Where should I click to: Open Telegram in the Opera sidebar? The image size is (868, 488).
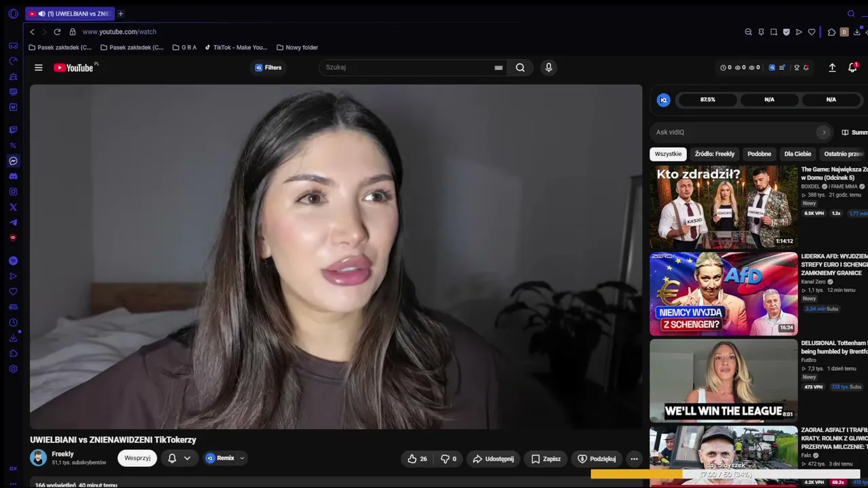point(13,223)
